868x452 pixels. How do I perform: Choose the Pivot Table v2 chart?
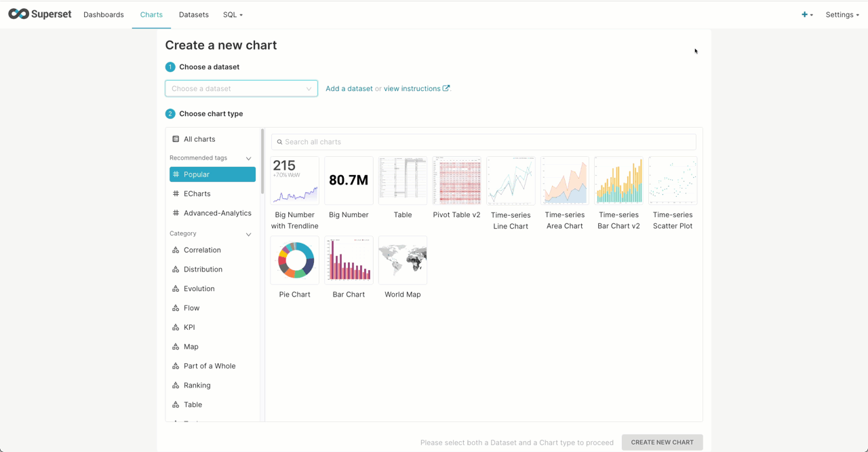coord(456,181)
